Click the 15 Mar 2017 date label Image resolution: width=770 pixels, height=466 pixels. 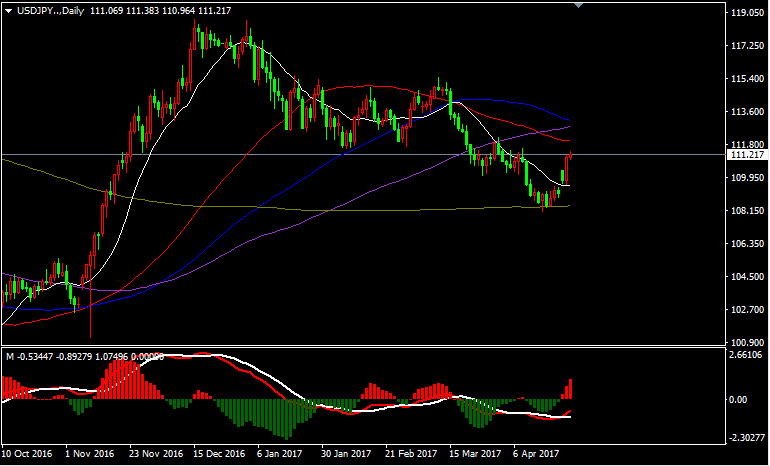click(475, 454)
